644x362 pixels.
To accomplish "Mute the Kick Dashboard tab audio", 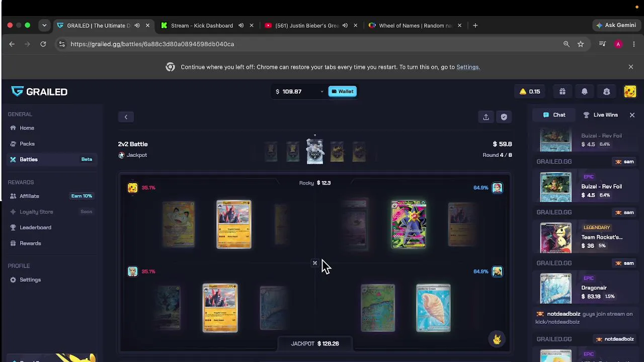I will [241, 26].
